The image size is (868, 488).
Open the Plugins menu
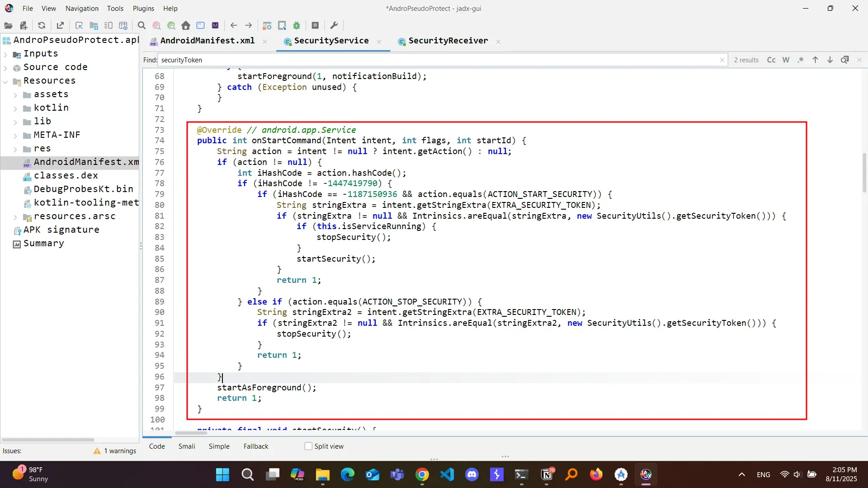click(143, 8)
